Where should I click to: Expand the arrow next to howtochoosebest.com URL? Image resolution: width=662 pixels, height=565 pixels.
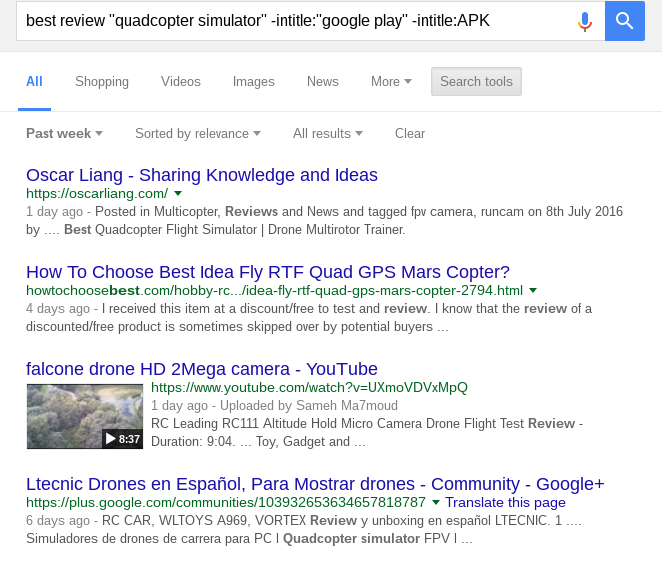coord(533,291)
